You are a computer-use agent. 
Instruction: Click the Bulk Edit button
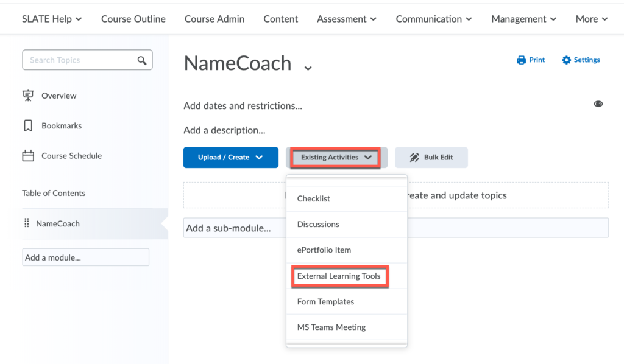click(431, 158)
